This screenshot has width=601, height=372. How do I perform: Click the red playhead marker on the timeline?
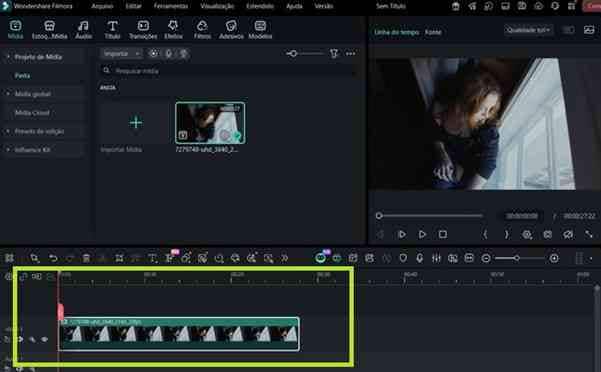coord(60,311)
